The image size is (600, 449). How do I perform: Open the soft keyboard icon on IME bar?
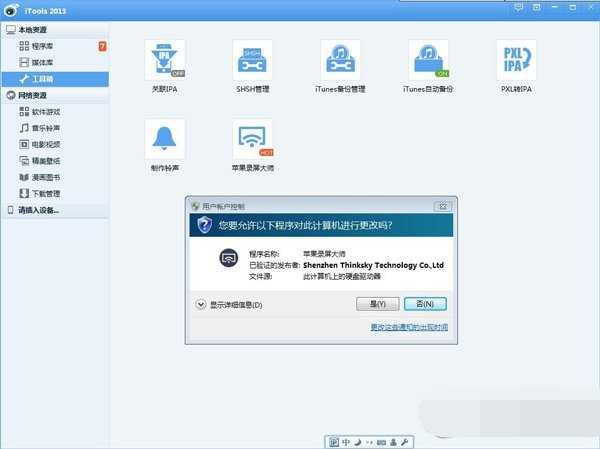click(x=381, y=442)
